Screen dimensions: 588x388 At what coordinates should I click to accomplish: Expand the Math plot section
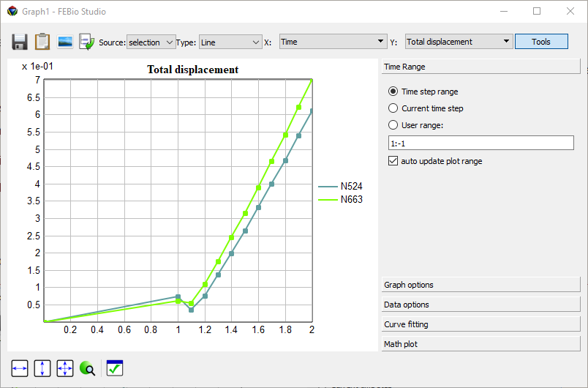(480, 344)
